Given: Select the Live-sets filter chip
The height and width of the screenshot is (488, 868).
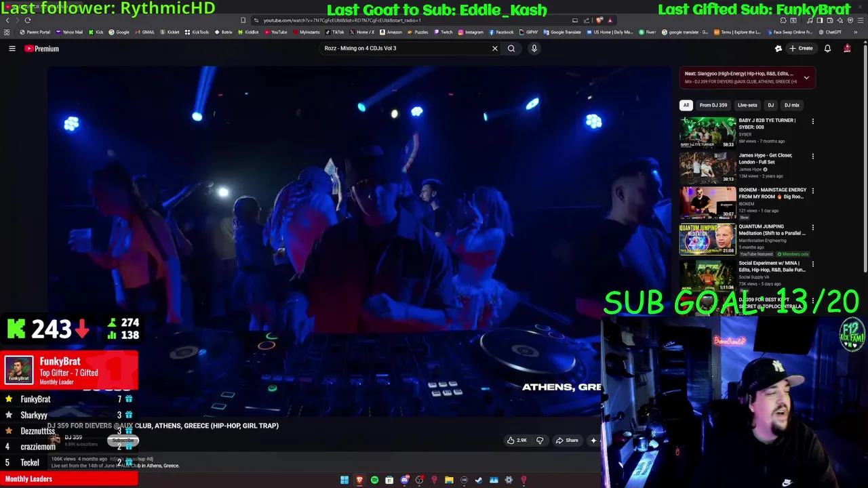Looking at the screenshot, I should pos(747,105).
